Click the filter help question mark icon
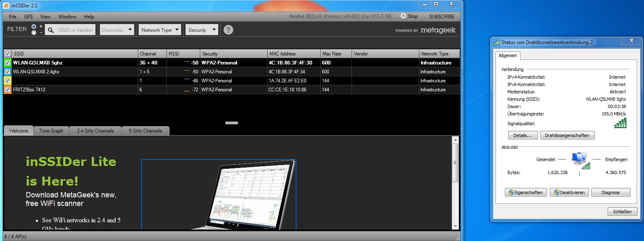Screen dimensions: 644x241 click(x=228, y=30)
